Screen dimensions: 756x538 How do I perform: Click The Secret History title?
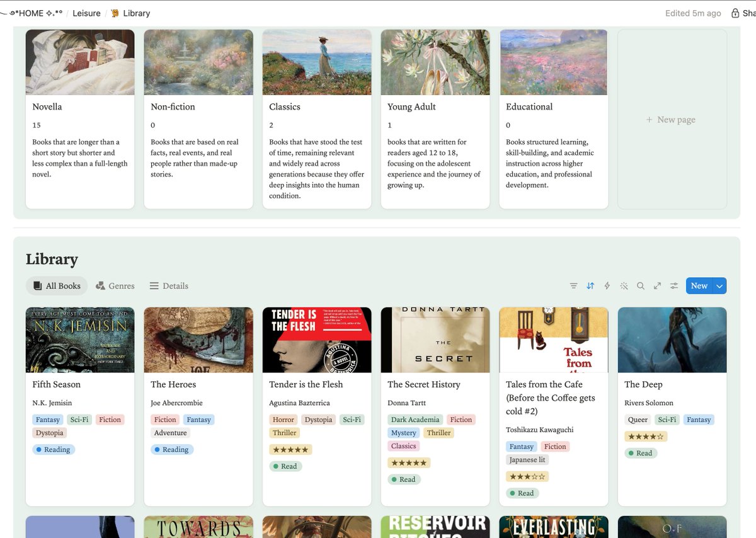[424, 384]
